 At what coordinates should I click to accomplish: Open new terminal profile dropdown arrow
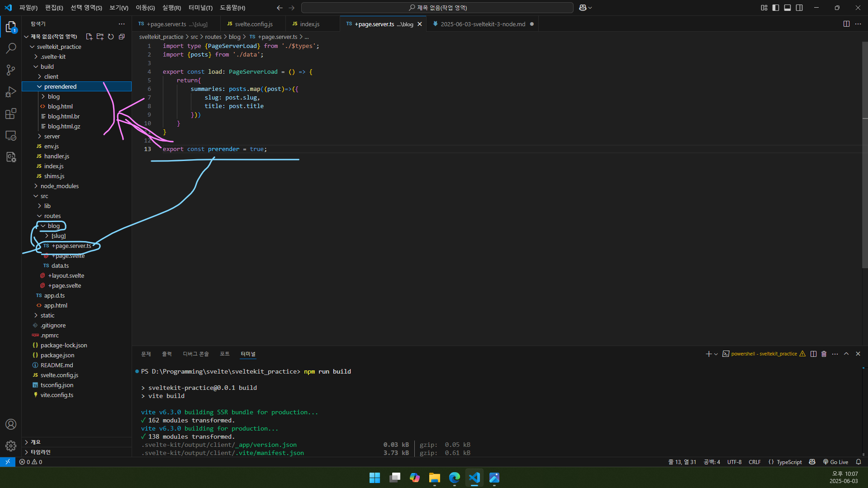click(x=716, y=354)
